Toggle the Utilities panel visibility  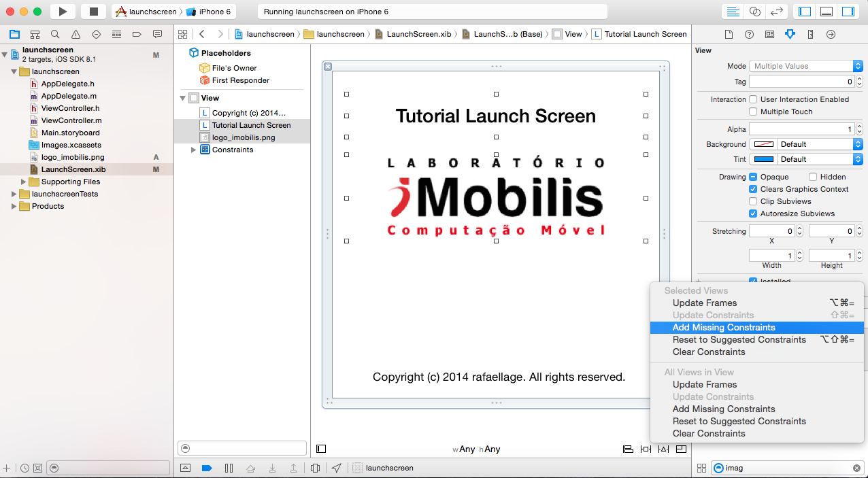(848, 12)
